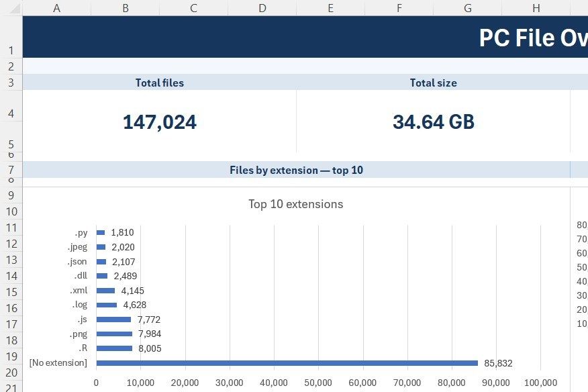The width and height of the screenshot is (588, 392).
Task: Select the 147,024 total files value
Action: coord(159,122)
